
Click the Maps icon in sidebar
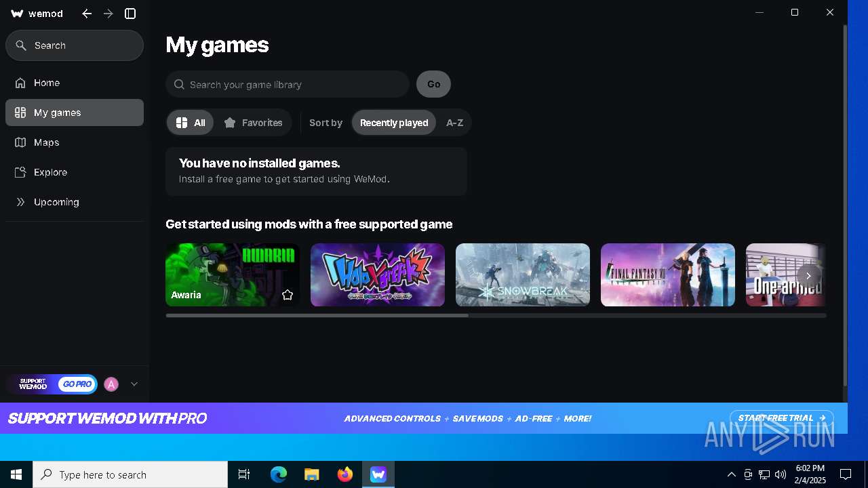click(20, 142)
